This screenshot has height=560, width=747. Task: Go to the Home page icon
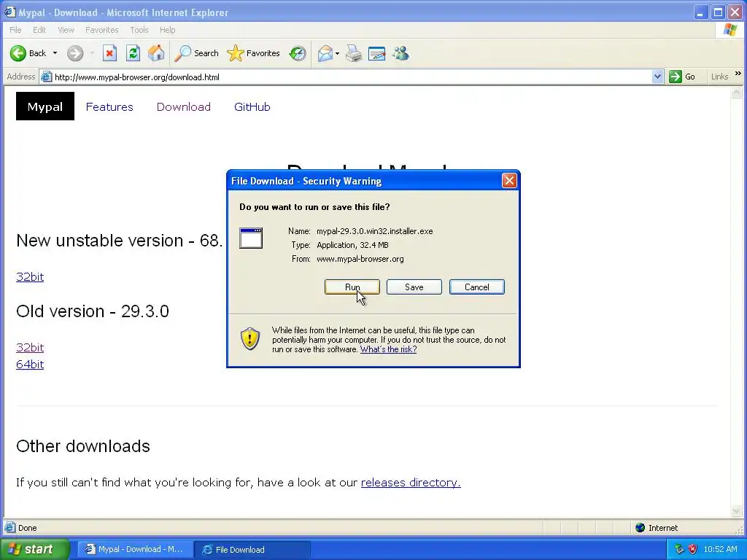[156, 53]
